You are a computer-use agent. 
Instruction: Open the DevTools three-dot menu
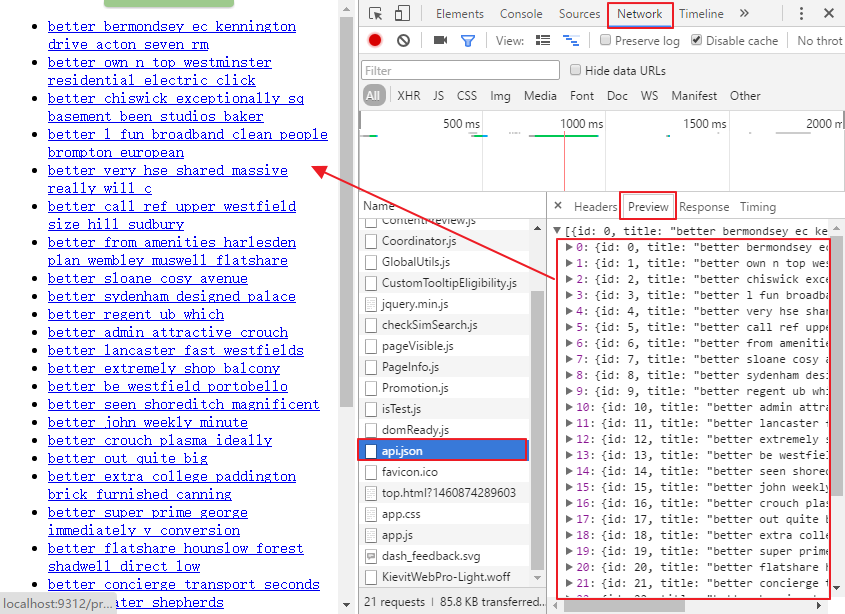[x=801, y=13]
